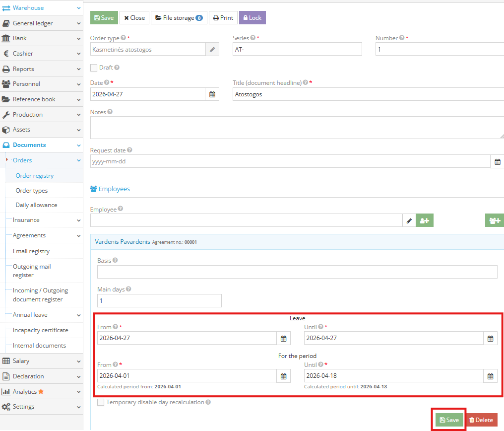Open Vardenis Pavardenis employee link
The width and height of the screenshot is (504, 431).
tap(123, 241)
